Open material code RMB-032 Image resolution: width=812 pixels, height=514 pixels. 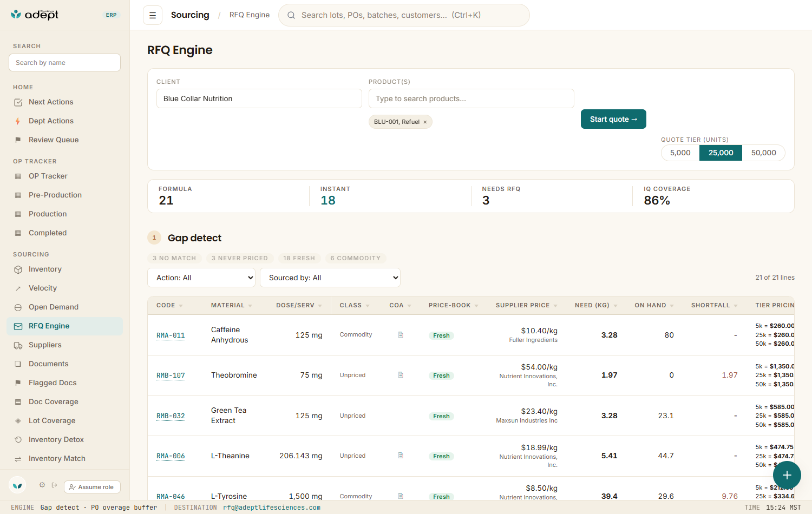(x=171, y=416)
